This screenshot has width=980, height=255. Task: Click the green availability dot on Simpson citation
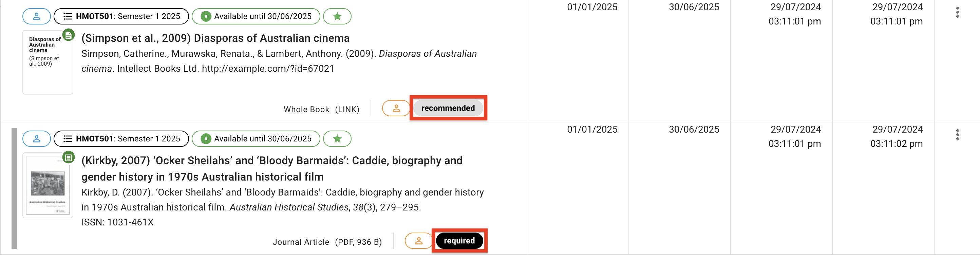click(205, 16)
